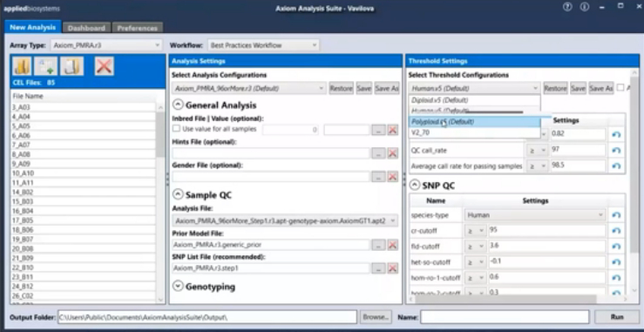The image size is (644, 332).
Task: Collapse the General Analysis section
Action: 178,105
